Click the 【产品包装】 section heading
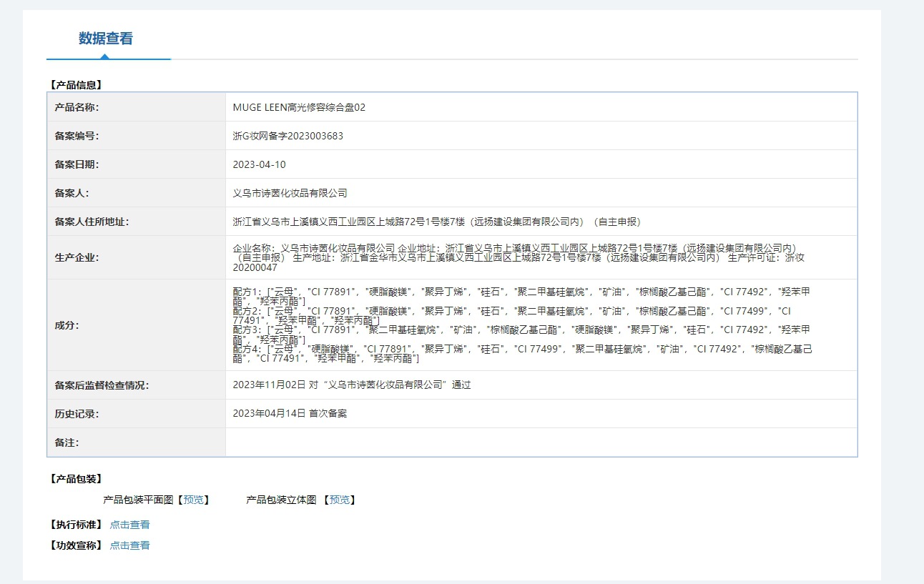Viewport: 924px width, 584px height. [76, 479]
